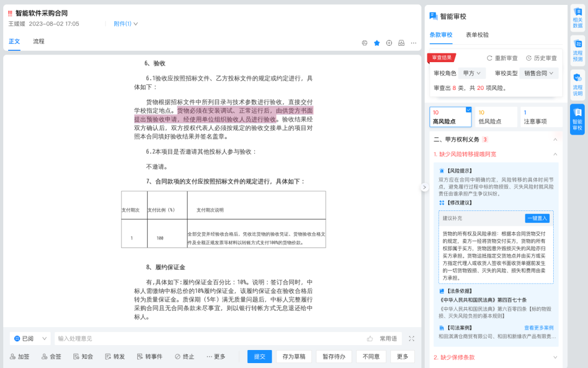
Task: Click the 重新审查 refresh icon
Action: click(489, 57)
